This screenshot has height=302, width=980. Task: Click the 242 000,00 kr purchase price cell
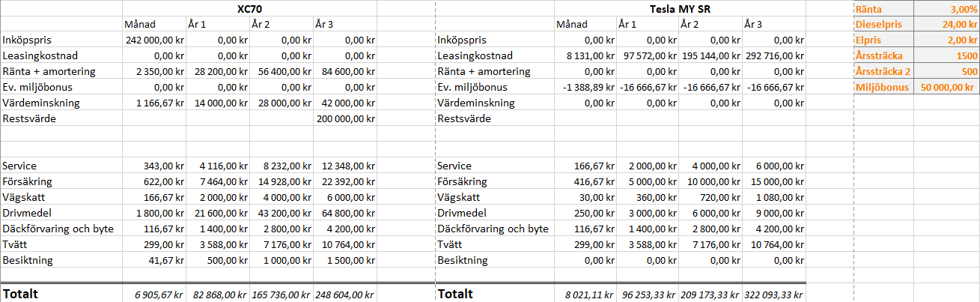(154, 40)
